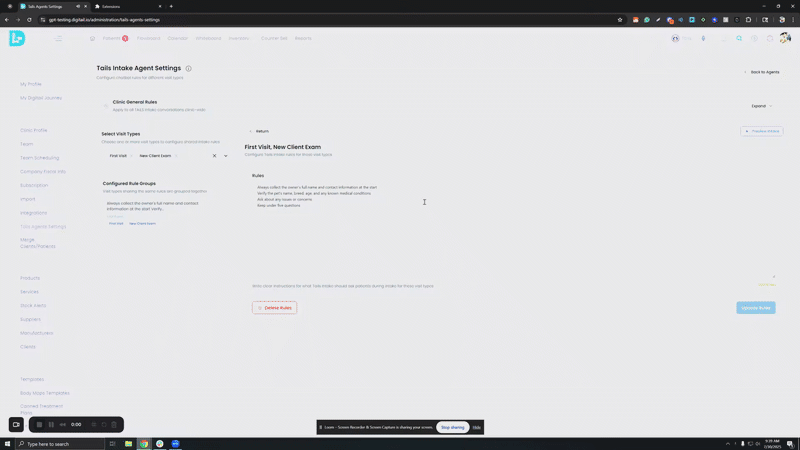Delete the Loom recording with the trash icon
Image resolution: width=800 pixels, height=450 pixels.
(114, 424)
